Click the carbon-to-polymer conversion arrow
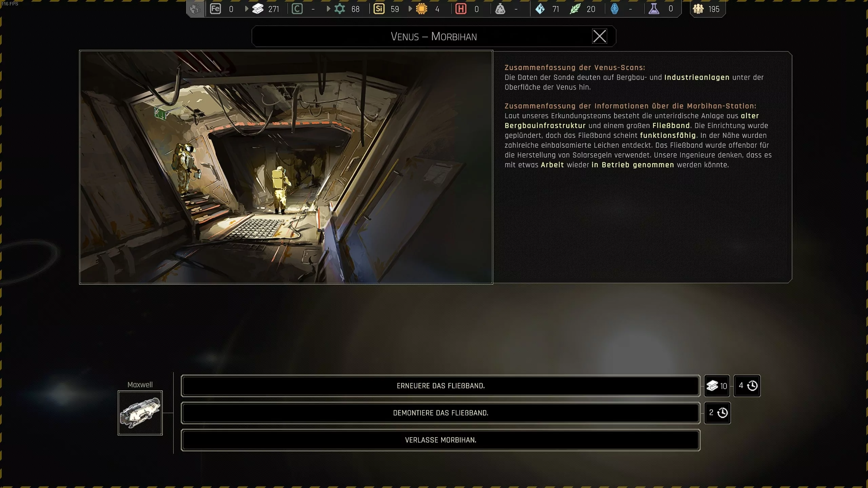Image resolution: width=868 pixels, height=488 pixels. coord(328,9)
